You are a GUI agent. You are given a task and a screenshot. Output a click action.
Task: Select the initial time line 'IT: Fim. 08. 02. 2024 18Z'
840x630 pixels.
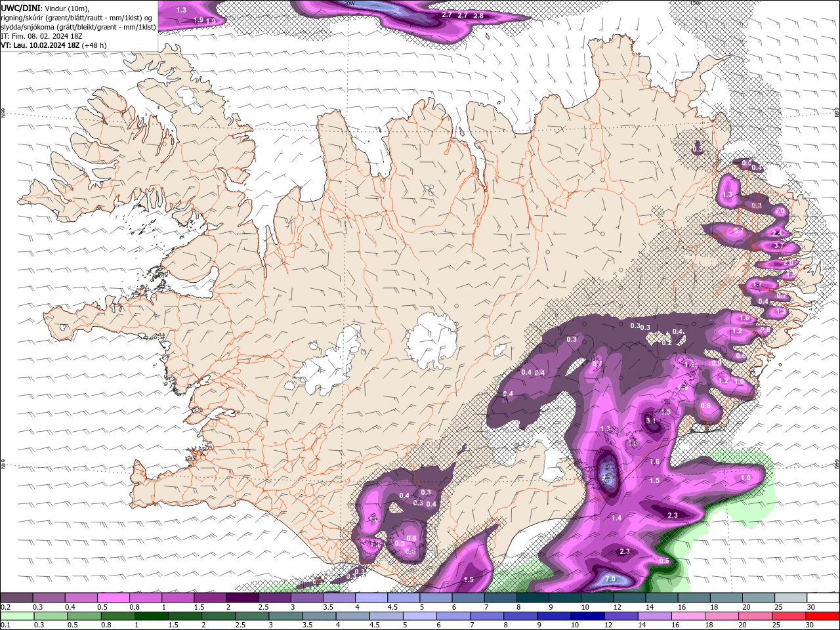click(x=41, y=36)
